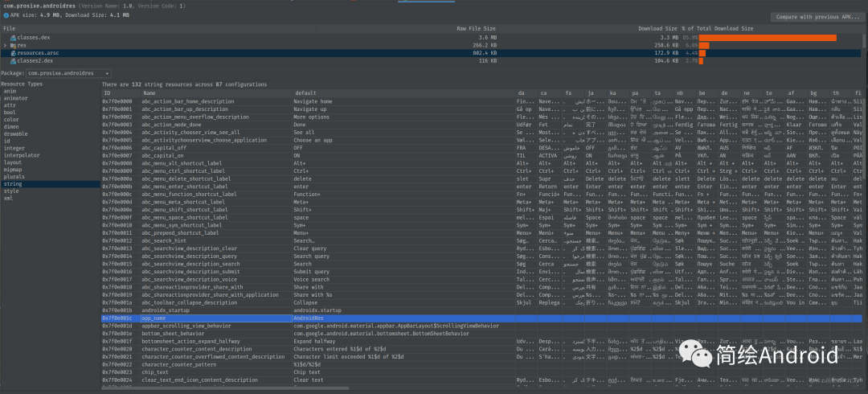Select row abc_menu_delete_shortcut_label
The width and height of the screenshot is (868, 394).
click(481, 179)
